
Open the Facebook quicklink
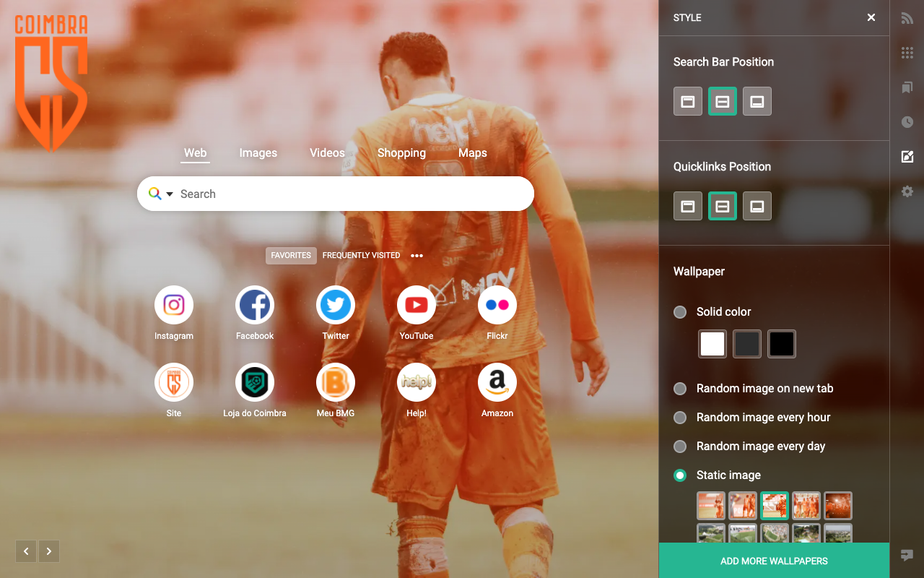[255, 305]
